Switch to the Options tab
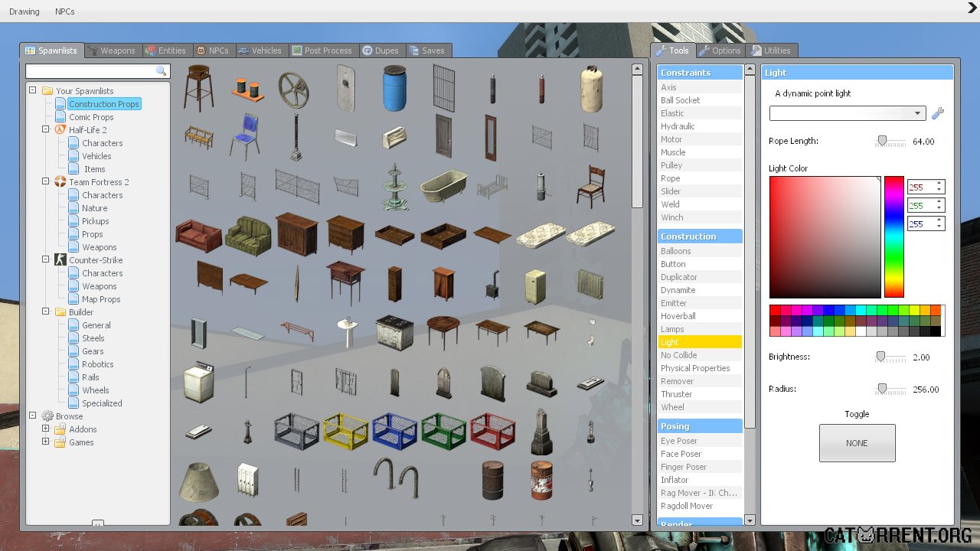This screenshot has height=551, width=980. [719, 51]
